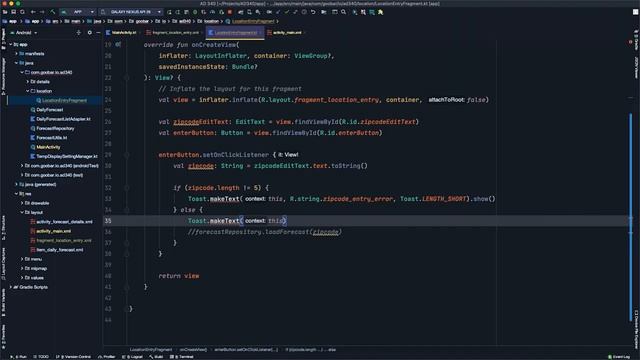Open the Android project view dropdown
640x360 pixels.
click(24, 33)
